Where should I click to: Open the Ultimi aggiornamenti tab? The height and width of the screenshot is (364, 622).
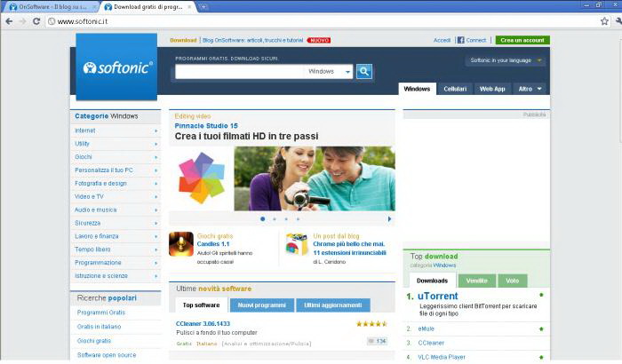[x=333, y=305]
